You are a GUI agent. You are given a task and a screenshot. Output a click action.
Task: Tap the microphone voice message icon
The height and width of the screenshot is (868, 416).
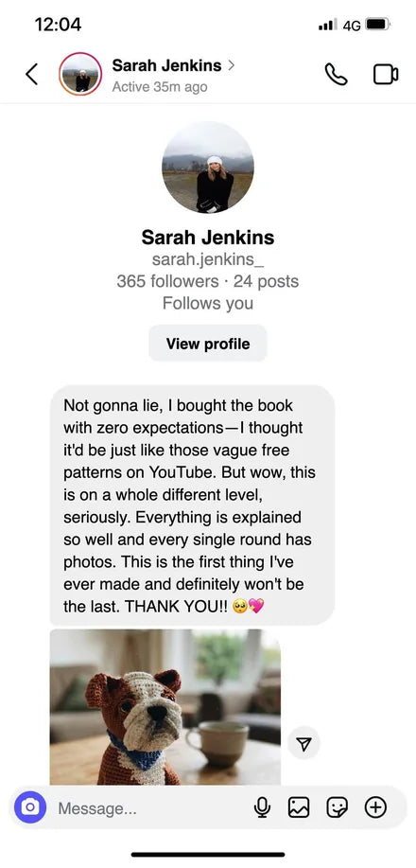tap(262, 807)
